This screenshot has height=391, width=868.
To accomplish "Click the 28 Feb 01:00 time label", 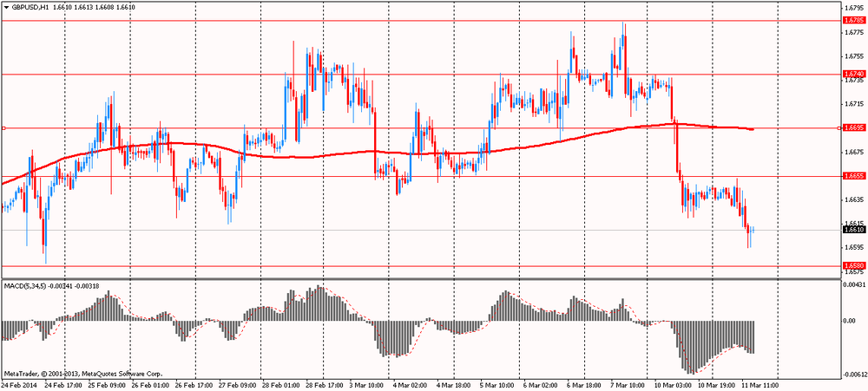I will [282, 384].
